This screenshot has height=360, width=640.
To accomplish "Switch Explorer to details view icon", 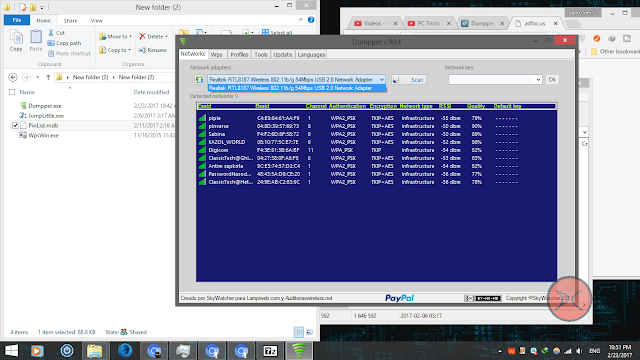I will pyautogui.click(x=299, y=332).
